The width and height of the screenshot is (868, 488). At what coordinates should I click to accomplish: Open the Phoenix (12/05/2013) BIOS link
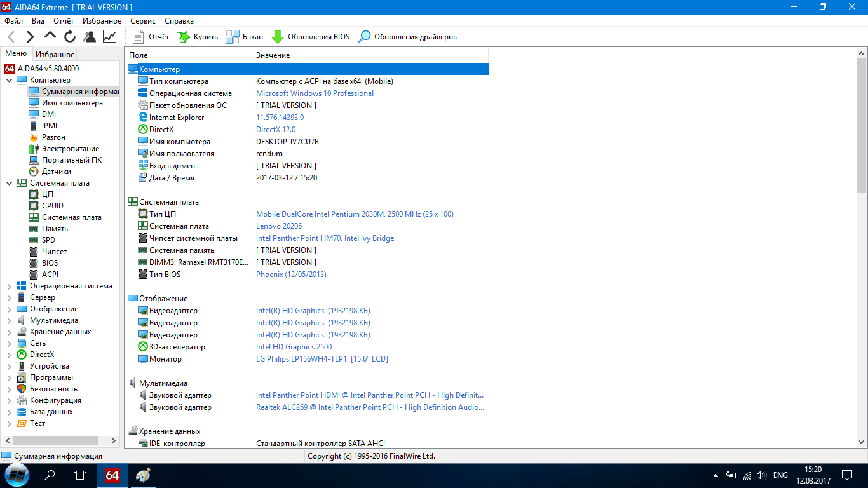click(x=291, y=274)
